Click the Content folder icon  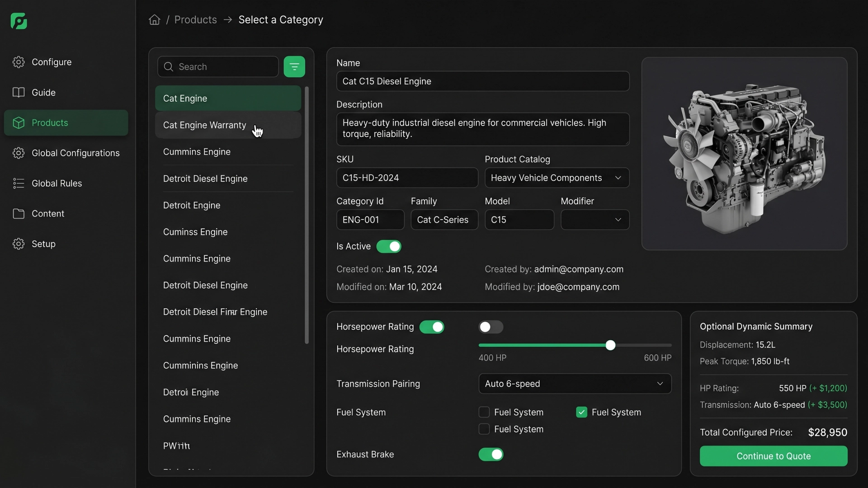click(19, 213)
